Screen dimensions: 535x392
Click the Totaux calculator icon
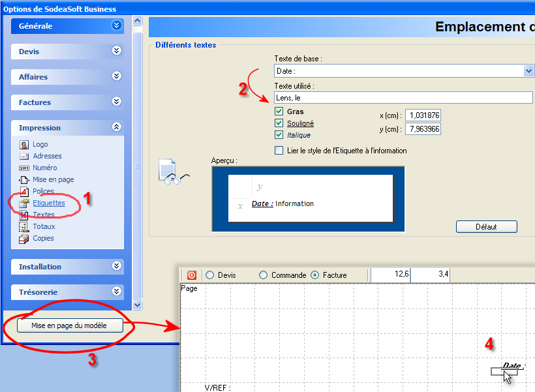(x=23, y=227)
